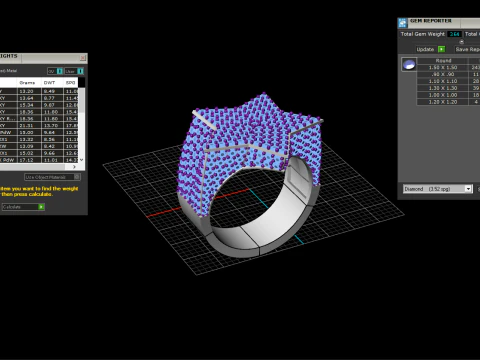Toggle the Use Object Materials checkbox
The height and width of the screenshot is (360, 480).
77,177
